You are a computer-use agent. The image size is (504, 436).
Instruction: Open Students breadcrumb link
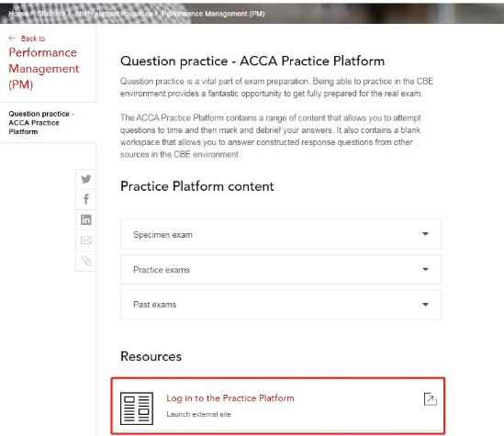point(50,14)
